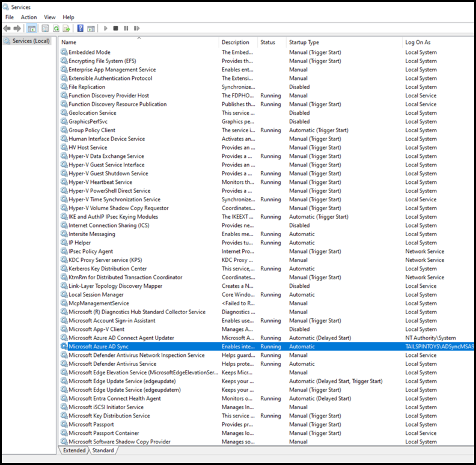The width and height of the screenshot is (476, 465).
Task: Open the Action menu
Action: click(28, 17)
